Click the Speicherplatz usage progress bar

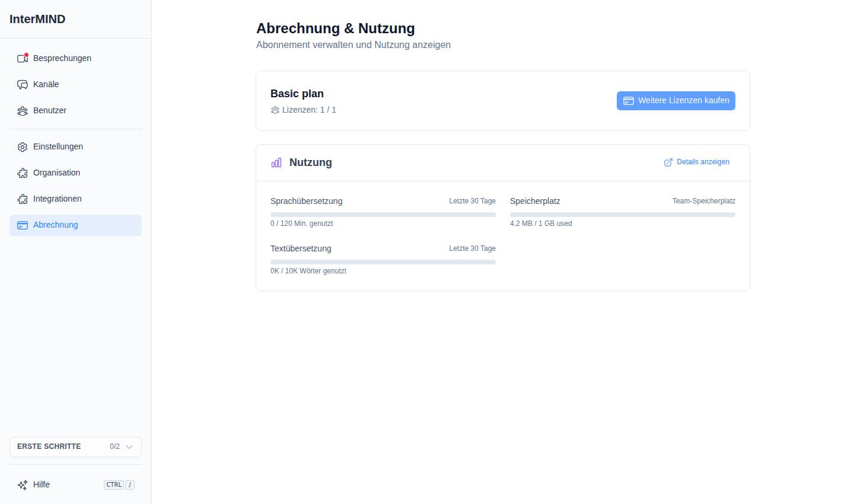coord(623,215)
